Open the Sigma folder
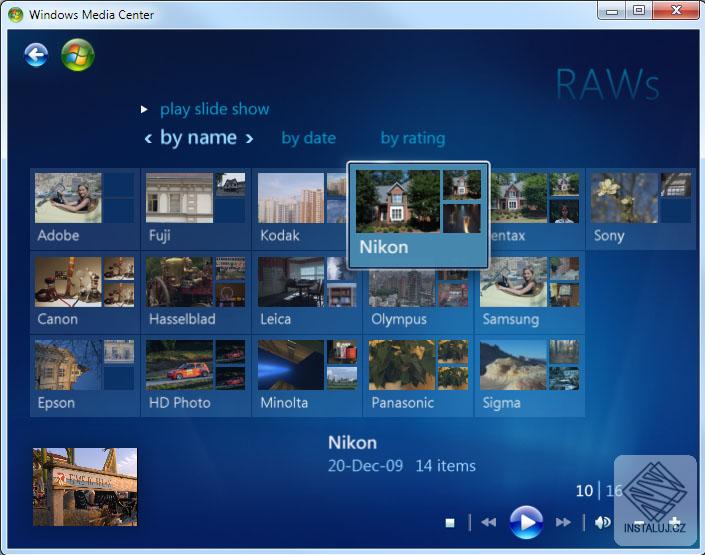 (529, 376)
